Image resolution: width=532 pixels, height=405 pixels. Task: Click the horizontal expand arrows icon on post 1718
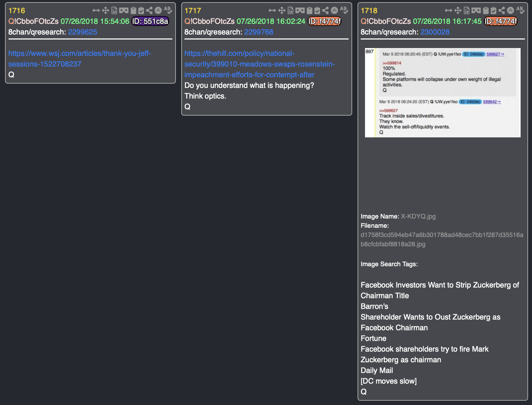click(449, 11)
